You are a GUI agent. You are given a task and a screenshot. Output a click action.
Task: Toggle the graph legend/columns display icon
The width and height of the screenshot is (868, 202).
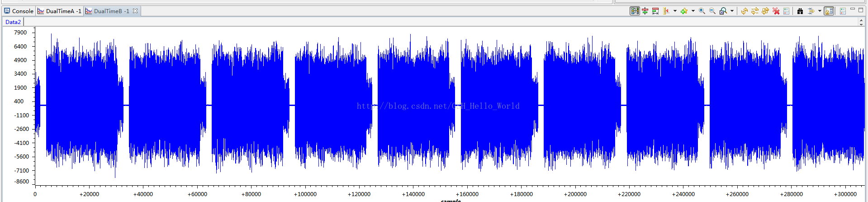point(635,11)
